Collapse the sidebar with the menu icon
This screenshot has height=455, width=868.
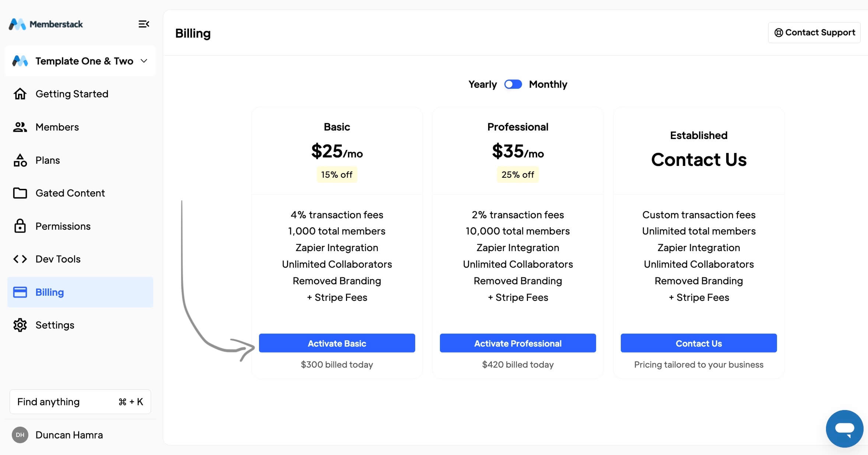pos(144,24)
